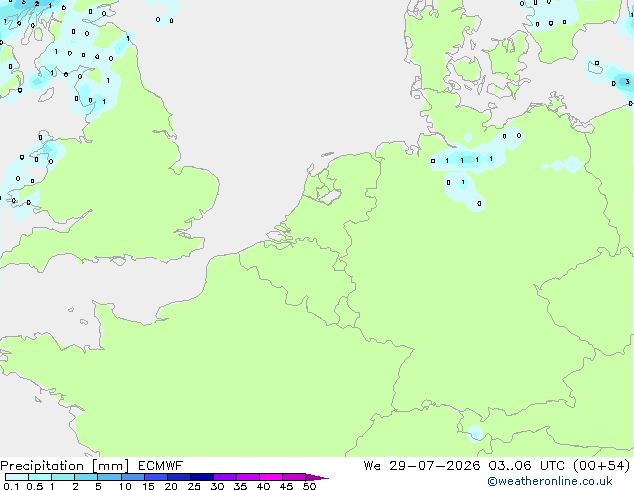Pick the 10–15 mm blue legend swatch
The height and width of the screenshot is (490, 634).
[132, 477]
